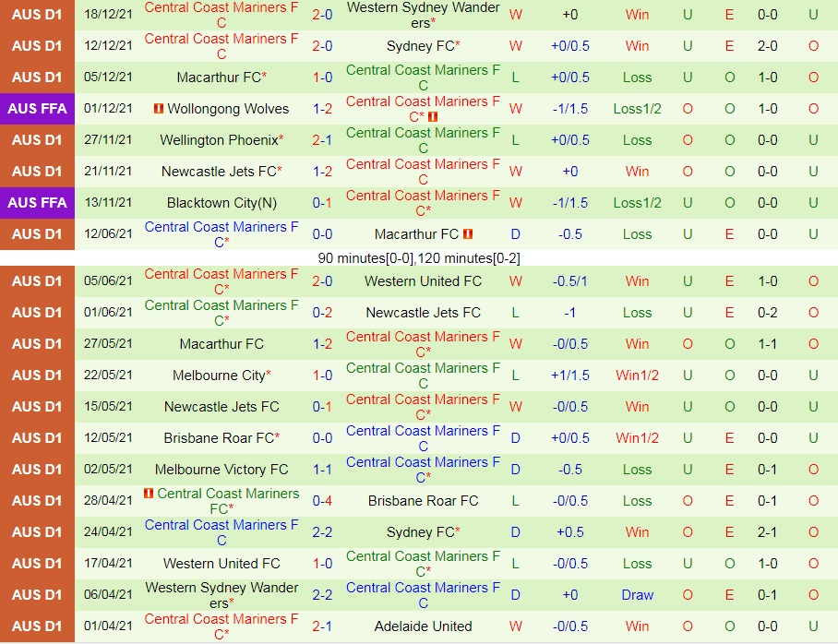This screenshot has width=838, height=644.
Task: Open the 2-1 score of Wellington Phoenix match
Action: click(x=322, y=140)
